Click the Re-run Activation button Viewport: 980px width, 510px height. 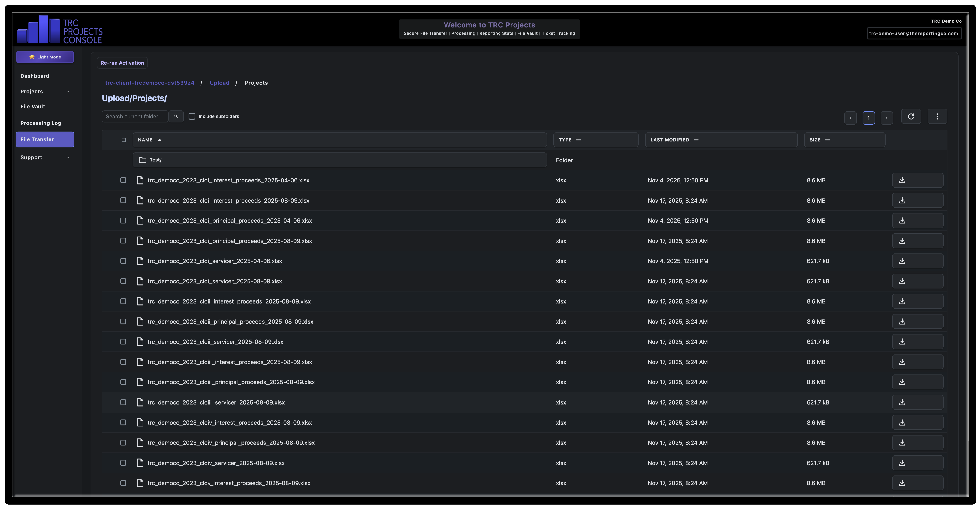tap(122, 63)
